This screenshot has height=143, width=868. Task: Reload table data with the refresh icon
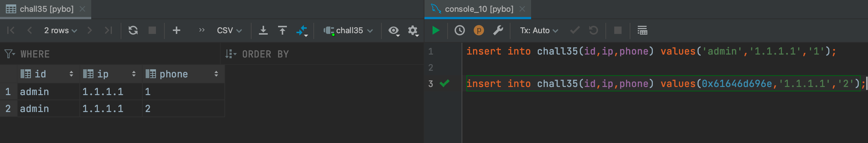(x=133, y=30)
